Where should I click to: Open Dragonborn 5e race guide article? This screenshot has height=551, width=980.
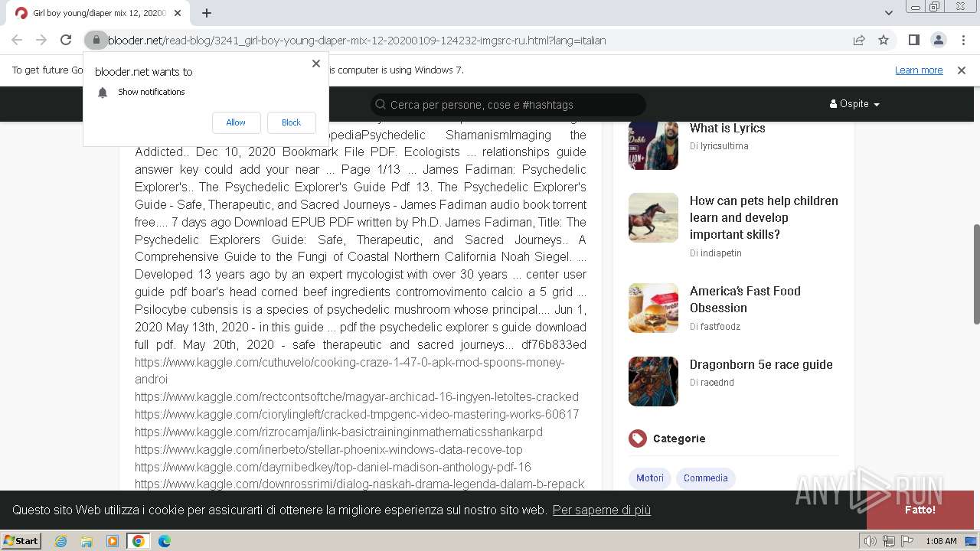tap(761, 364)
